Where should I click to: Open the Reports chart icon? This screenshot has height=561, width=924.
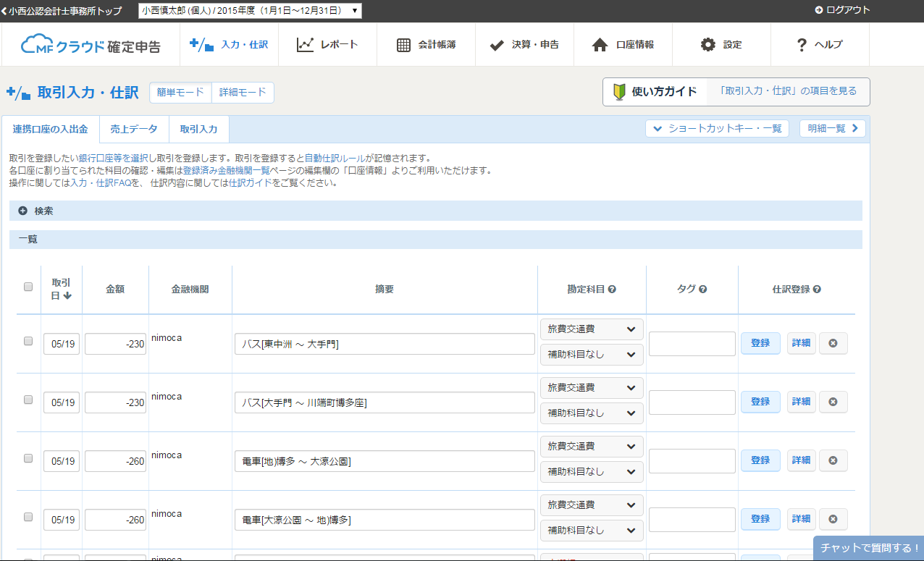pos(305,44)
